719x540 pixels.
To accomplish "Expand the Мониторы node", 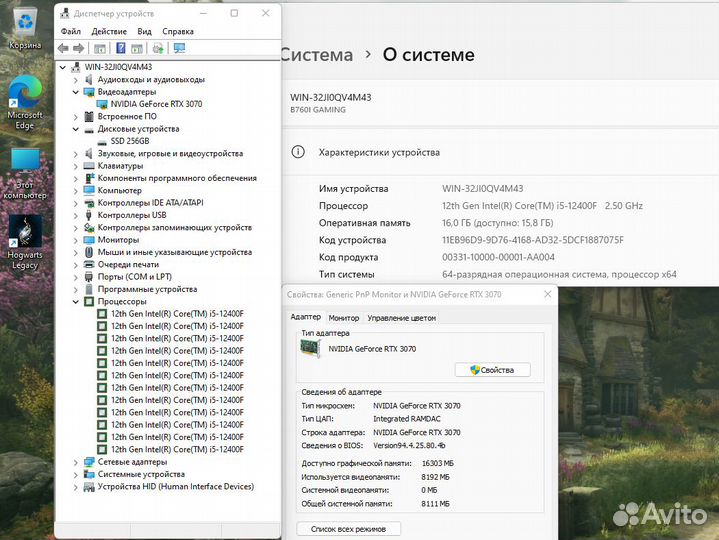I will coord(76,240).
